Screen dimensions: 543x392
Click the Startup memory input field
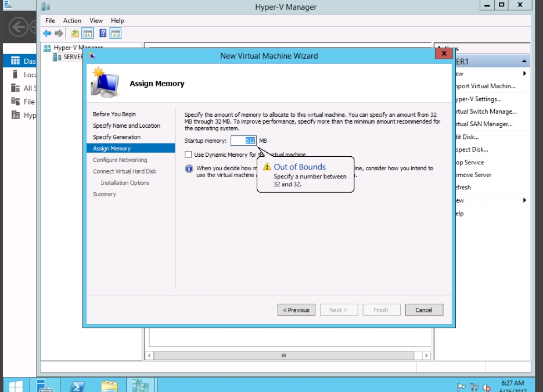pos(243,141)
